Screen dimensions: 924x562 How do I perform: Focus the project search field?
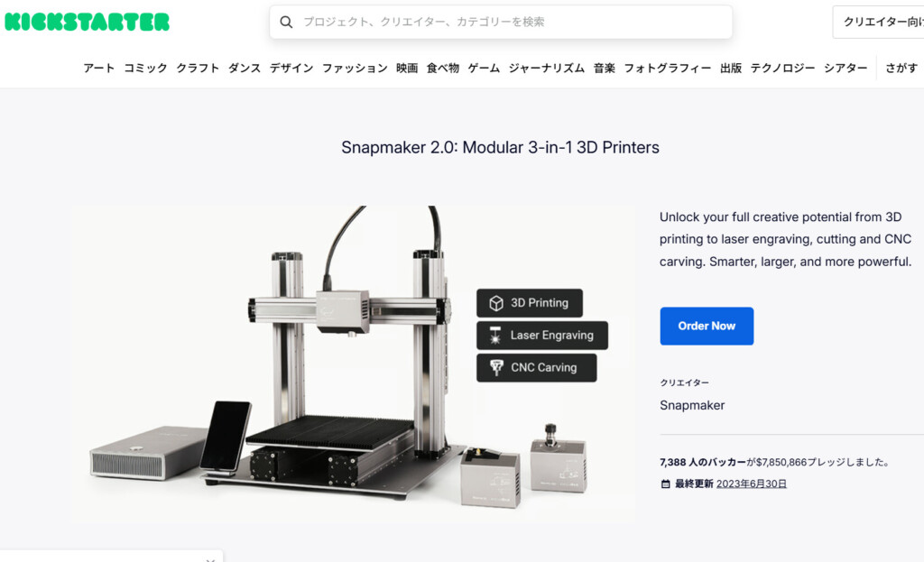pyautogui.click(x=501, y=23)
